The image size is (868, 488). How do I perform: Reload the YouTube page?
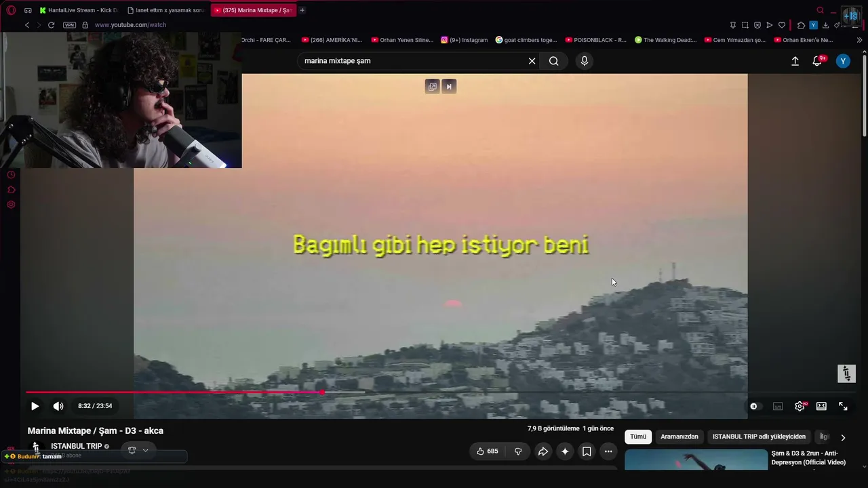click(x=51, y=25)
